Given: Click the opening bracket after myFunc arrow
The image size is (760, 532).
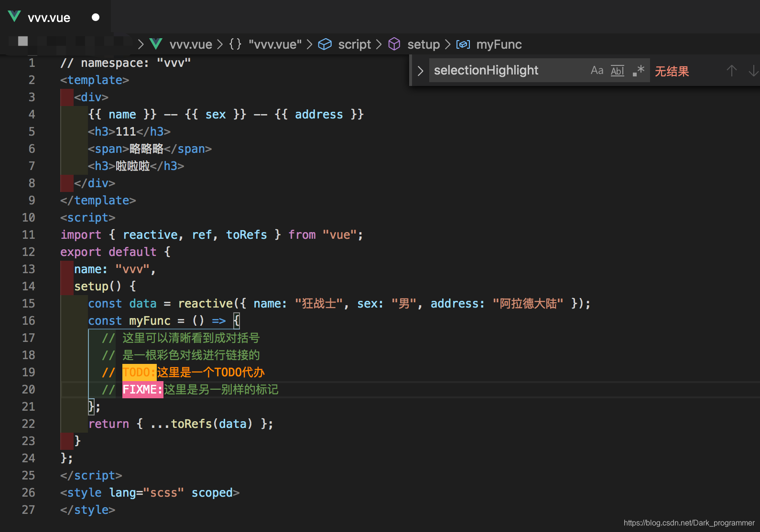Looking at the screenshot, I should click(236, 320).
